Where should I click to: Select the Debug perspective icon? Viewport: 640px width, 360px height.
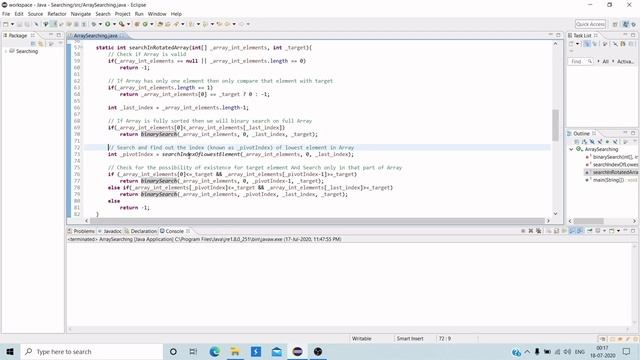(634, 24)
